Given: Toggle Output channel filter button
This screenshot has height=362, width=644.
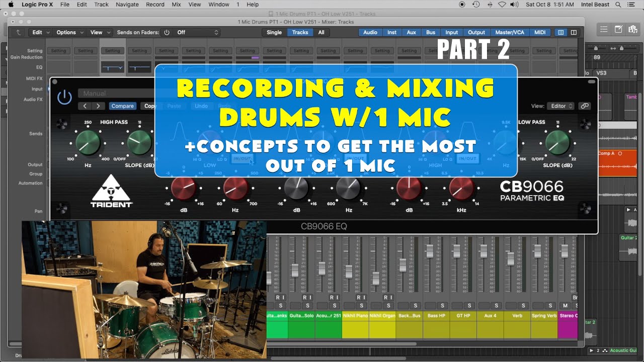Looking at the screenshot, I should click(x=476, y=32).
